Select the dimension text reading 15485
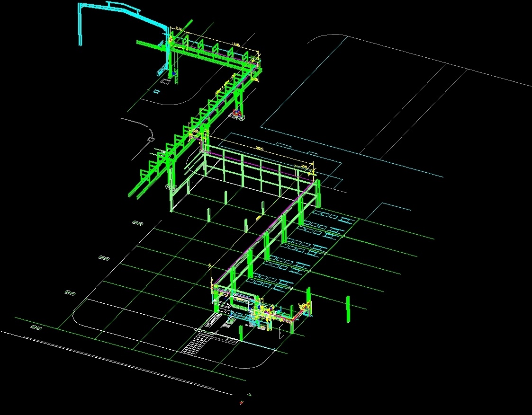Image resolution: width=532 pixels, height=415 pixels. 236,44
